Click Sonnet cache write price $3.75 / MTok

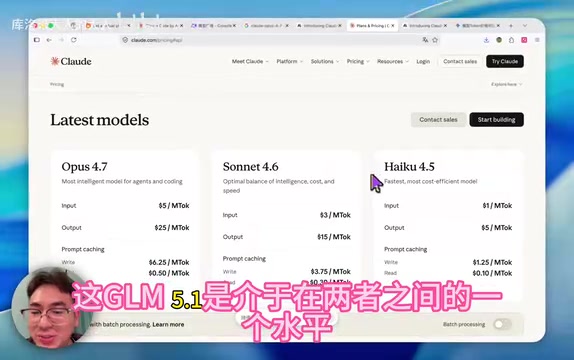(x=331, y=272)
